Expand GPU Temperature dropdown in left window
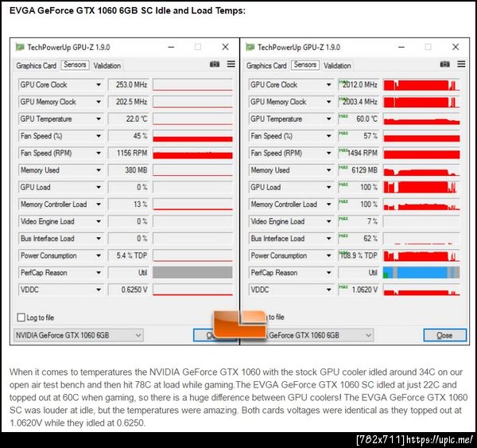The height and width of the screenshot is (448, 477). point(99,119)
